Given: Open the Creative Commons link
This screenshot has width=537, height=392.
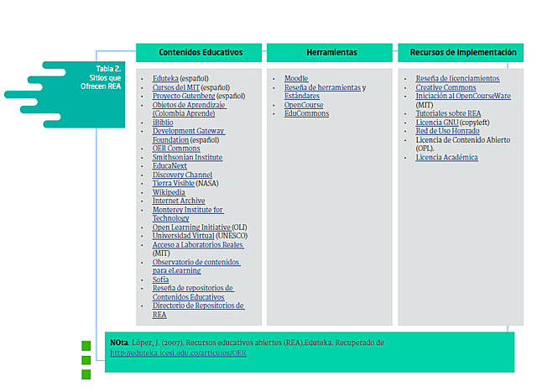Looking at the screenshot, I should pyautogui.click(x=446, y=87).
